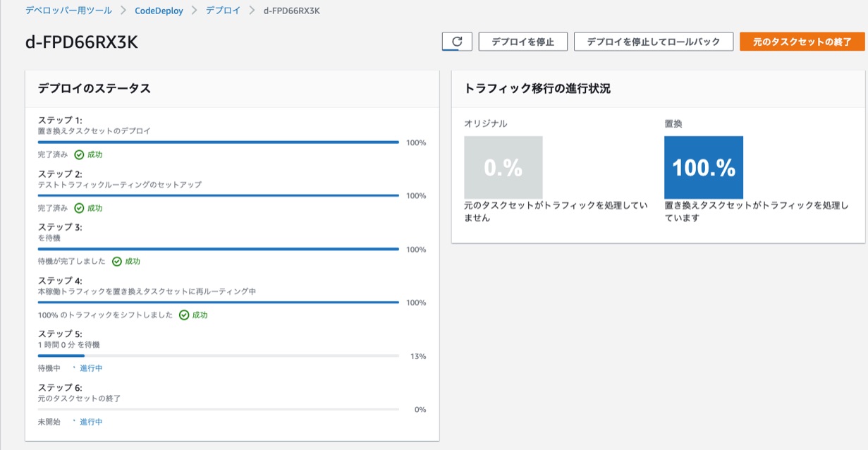The width and height of the screenshot is (868, 450).
Task: Click the refresh icon in the toolbar
Action: 458,41
